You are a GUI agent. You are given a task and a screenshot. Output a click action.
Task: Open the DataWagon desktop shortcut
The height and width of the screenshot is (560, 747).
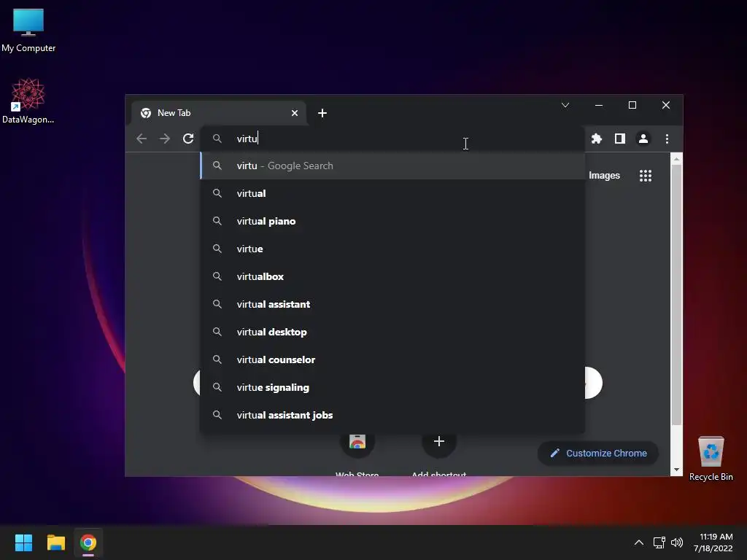point(28,101)
